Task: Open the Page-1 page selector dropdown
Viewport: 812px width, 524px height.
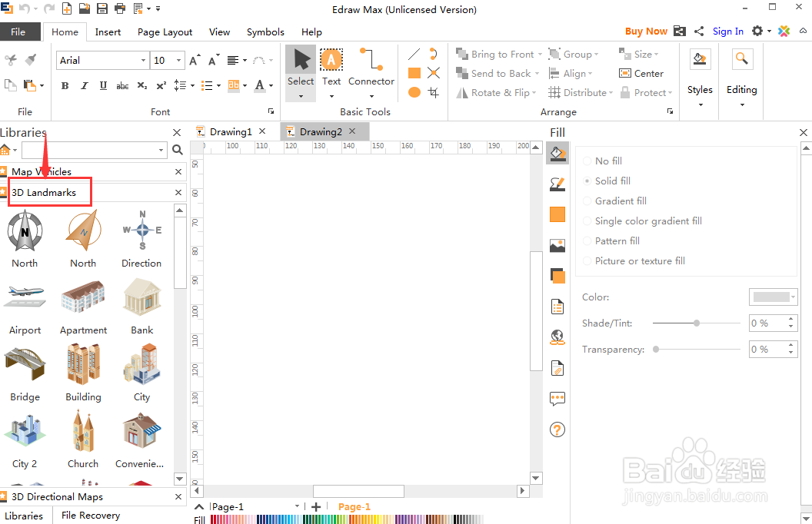Action: pos(297,506)
